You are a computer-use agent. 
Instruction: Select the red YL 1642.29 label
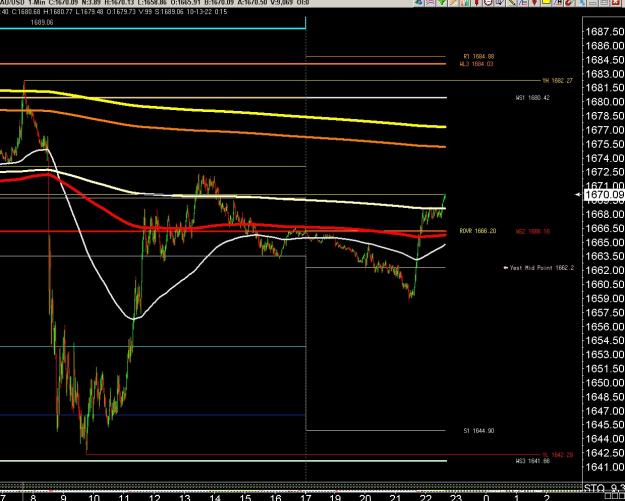tap(557, 455)
